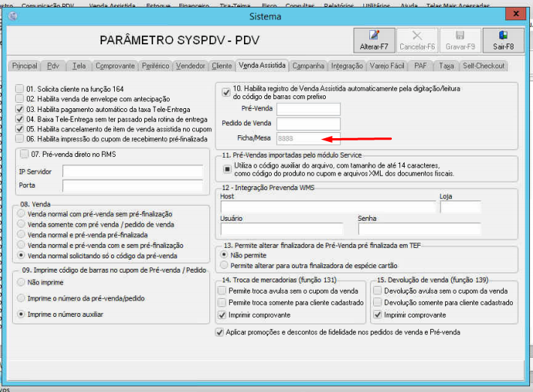
Task: Check Devolução avulsa sem o cupom da venda
Action: pos(377,291)
